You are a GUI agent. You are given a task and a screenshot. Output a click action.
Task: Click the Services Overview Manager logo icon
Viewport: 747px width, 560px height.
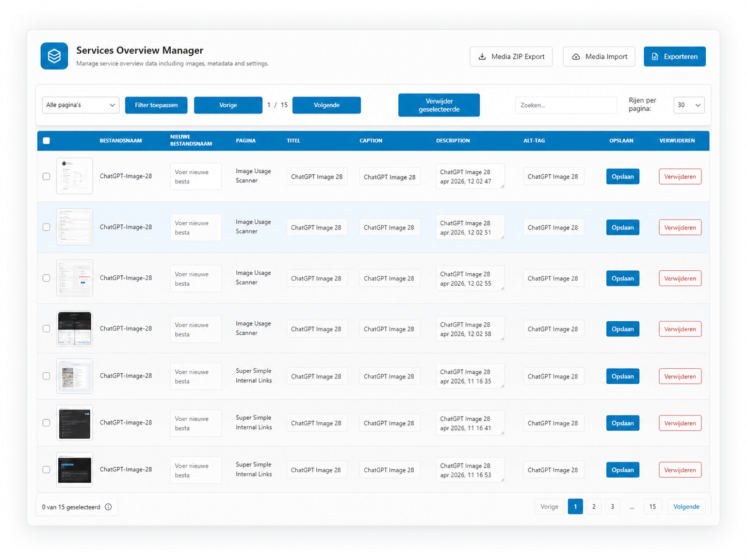pos(54,56)
